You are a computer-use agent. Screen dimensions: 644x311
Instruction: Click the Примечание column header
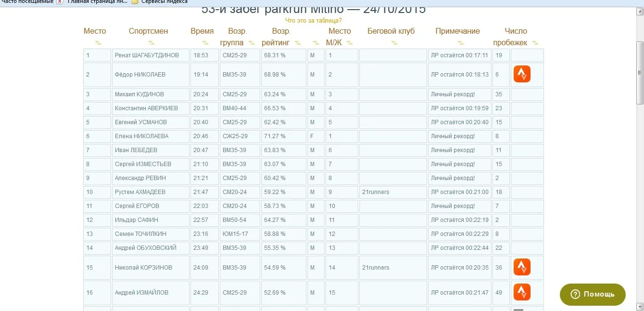[457, 31]
